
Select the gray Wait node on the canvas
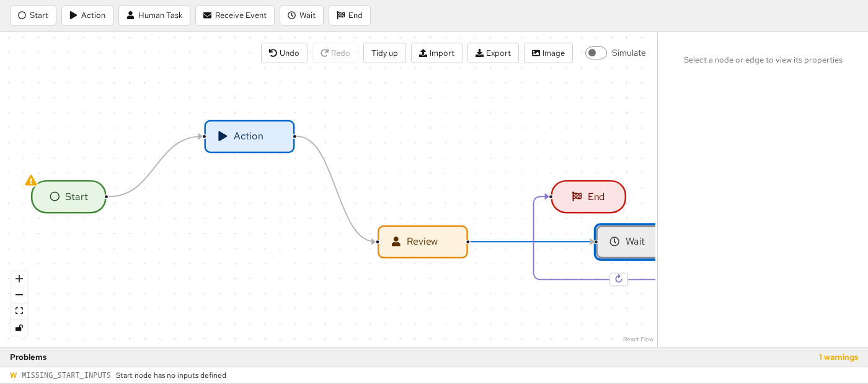(626, 242)
